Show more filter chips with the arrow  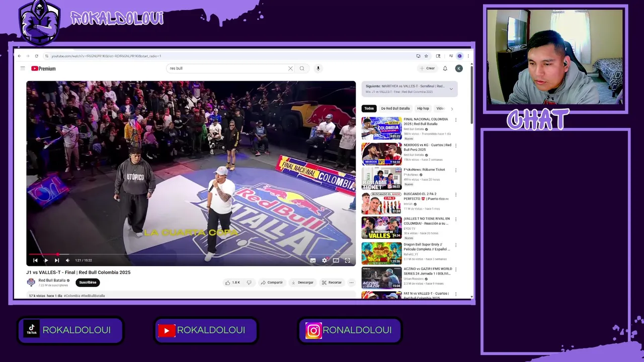[452, 109]
